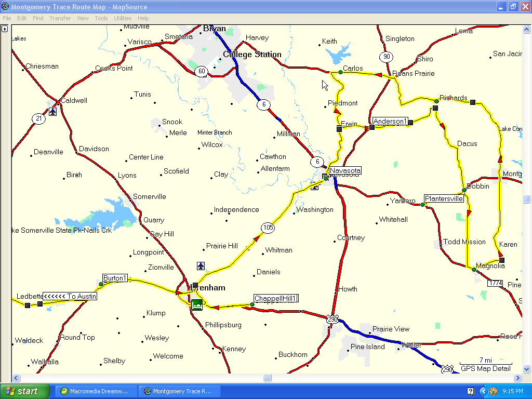Screen dimensions: 532x399
Task: Open the Utilities menu
Action: [x=124, y=18]
